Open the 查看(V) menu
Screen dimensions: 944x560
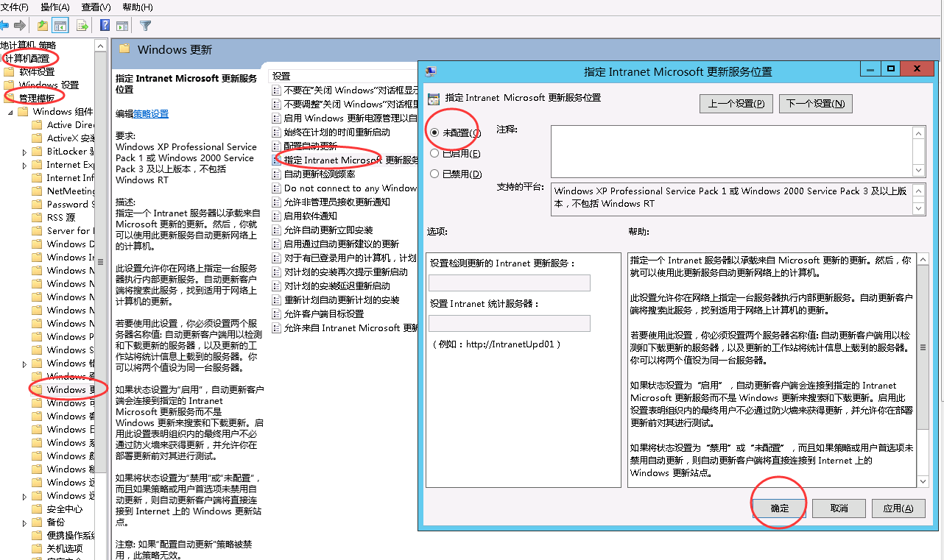click(x=96, y=7)
